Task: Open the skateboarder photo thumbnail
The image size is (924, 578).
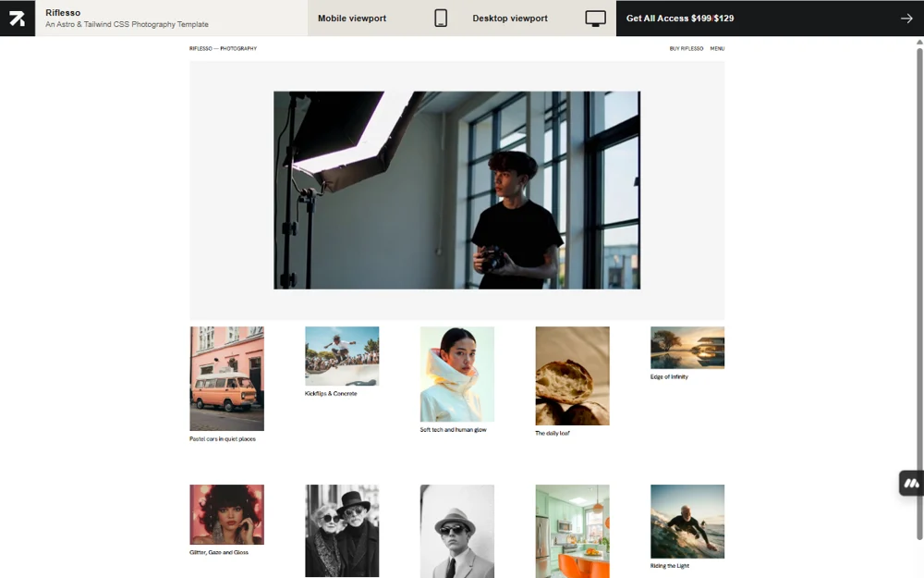Action: pos(342,356)
